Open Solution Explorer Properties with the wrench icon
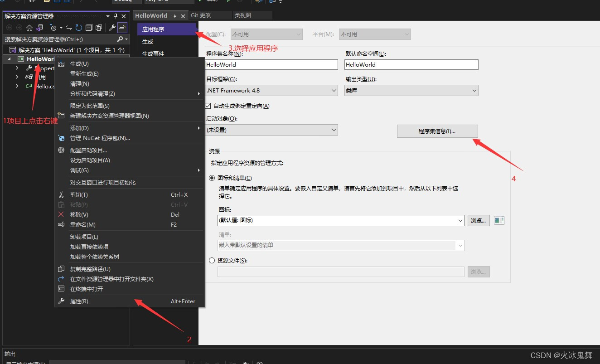600x364 pixels. (112, 28)
